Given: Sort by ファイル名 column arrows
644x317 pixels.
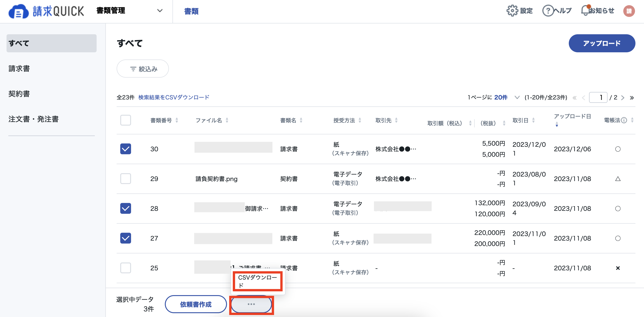Looking at the screenshot, I should click(x=227, y=120).
